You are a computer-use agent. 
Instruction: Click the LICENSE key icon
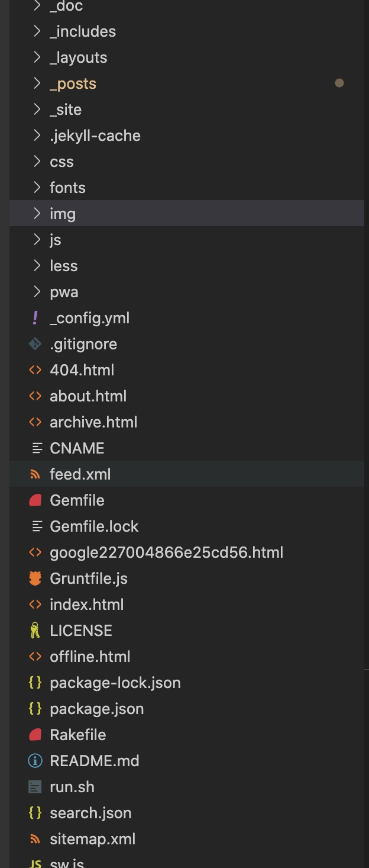35,631
